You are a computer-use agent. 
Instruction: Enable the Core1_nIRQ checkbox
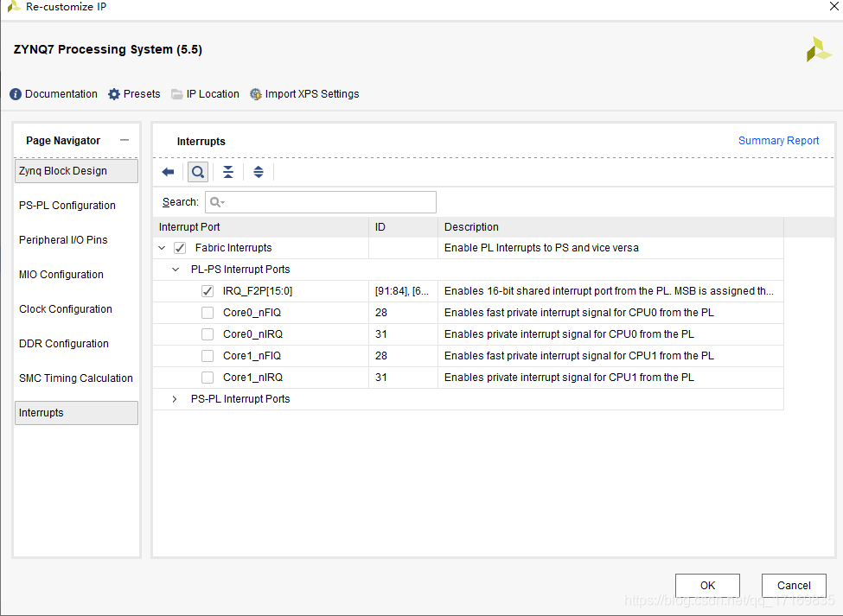pos(208,378)
